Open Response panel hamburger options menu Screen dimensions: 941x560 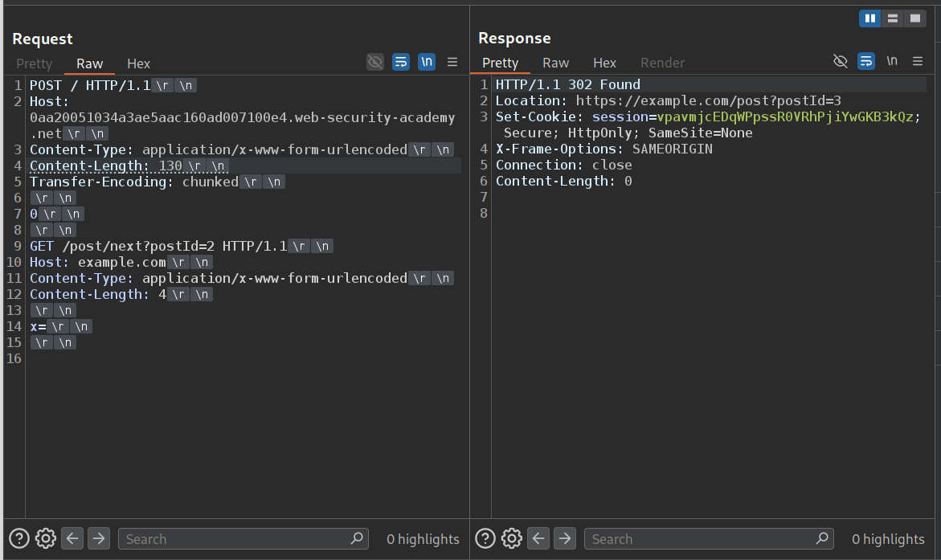918,61
